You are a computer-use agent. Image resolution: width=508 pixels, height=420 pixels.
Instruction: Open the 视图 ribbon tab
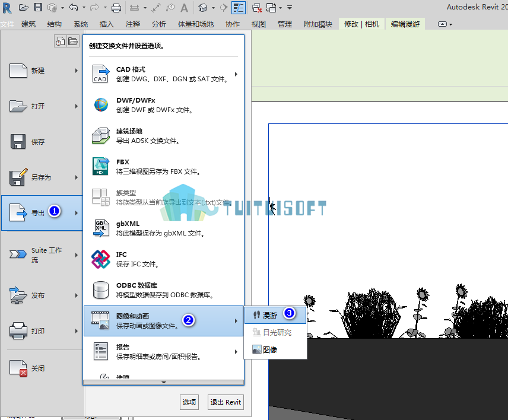coord(259,24)
